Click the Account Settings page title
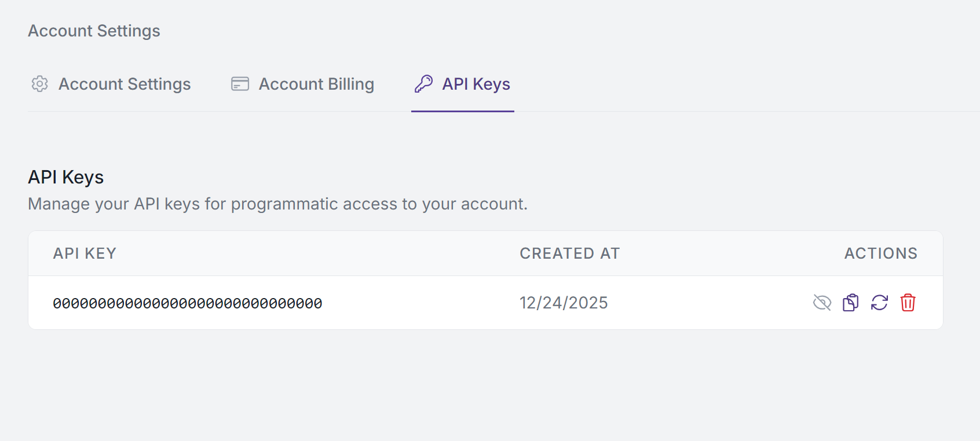The image size is (980, 441). [x=94, y=31]
